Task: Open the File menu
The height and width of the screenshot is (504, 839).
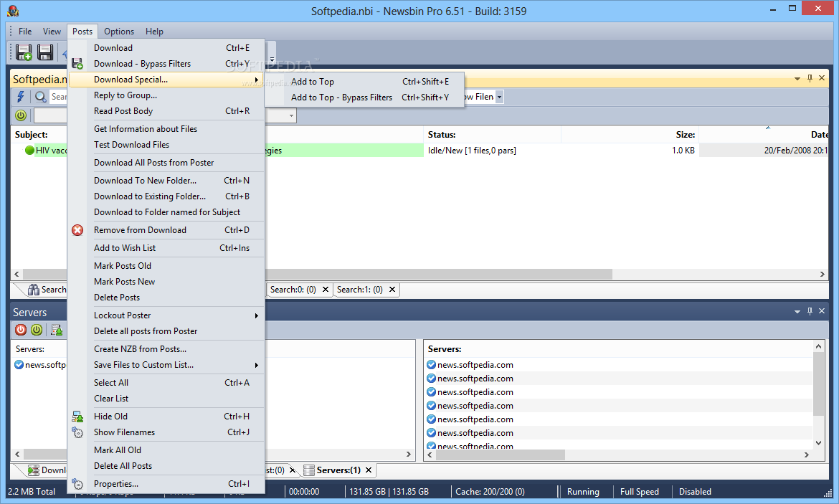Action: tap(25, 31)
